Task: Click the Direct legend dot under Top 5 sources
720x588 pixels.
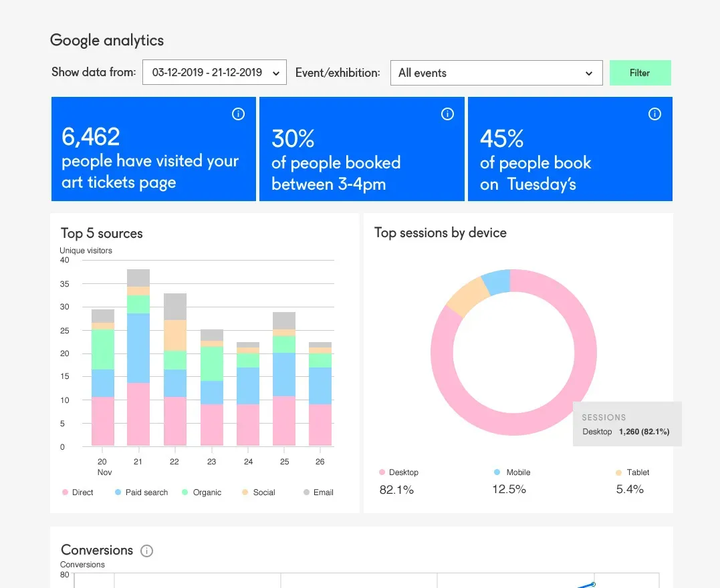Action: (x=65, y=492)
